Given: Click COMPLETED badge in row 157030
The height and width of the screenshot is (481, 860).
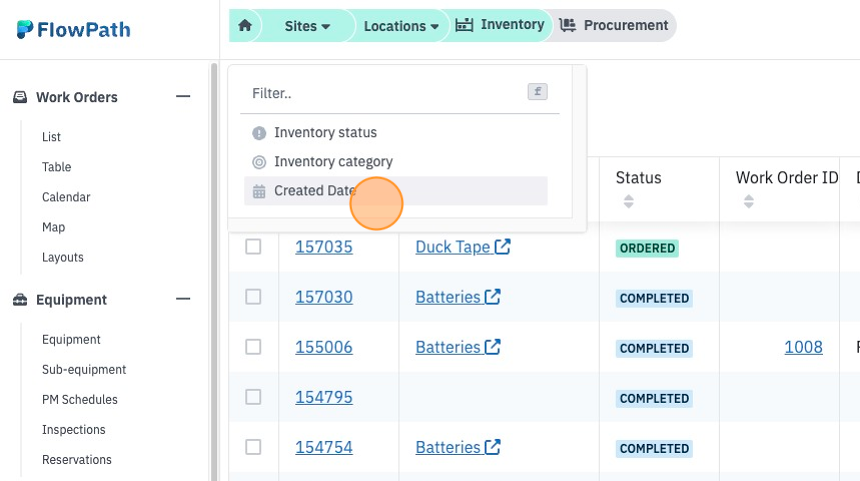Looking at the screenshot, I should coord(654,298).
